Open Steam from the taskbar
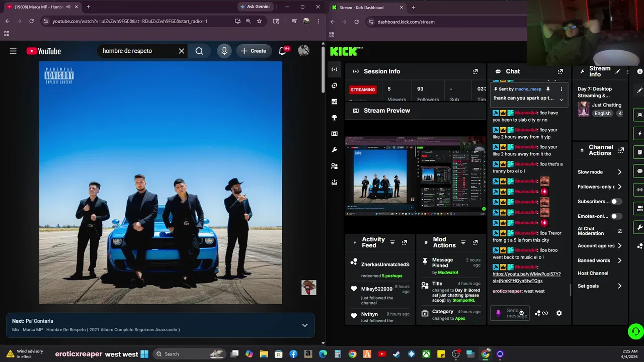The width and height of the screenshot is (644, 362). click(396, 354)
